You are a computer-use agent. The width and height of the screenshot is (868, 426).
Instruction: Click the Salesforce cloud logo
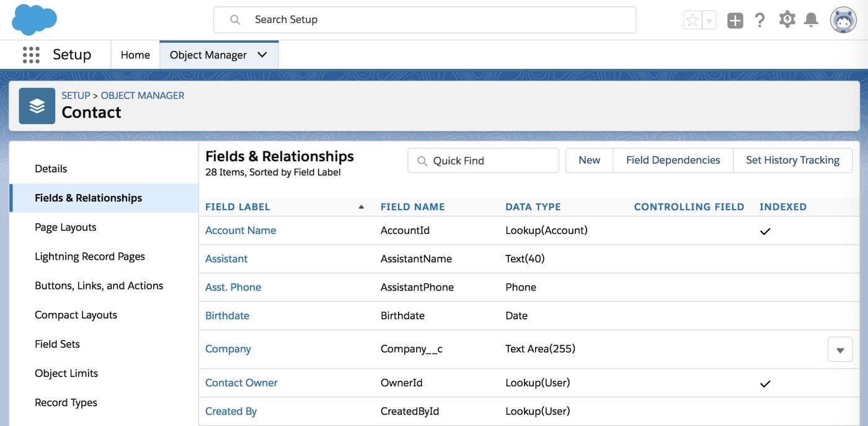[34, 20]
